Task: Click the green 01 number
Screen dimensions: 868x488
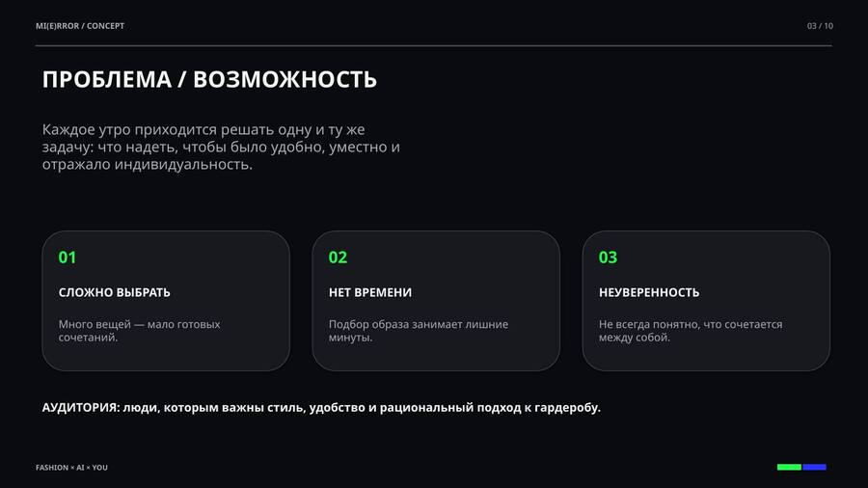Action: (x=67, y=258)
